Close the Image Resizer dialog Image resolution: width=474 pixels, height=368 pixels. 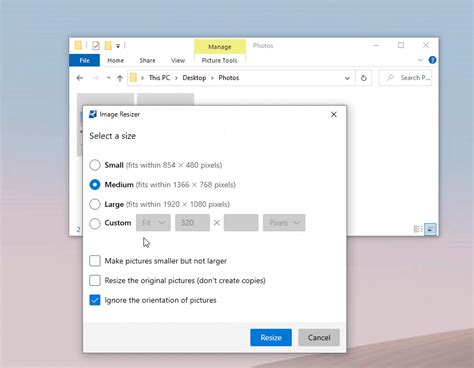coord(334,114)
